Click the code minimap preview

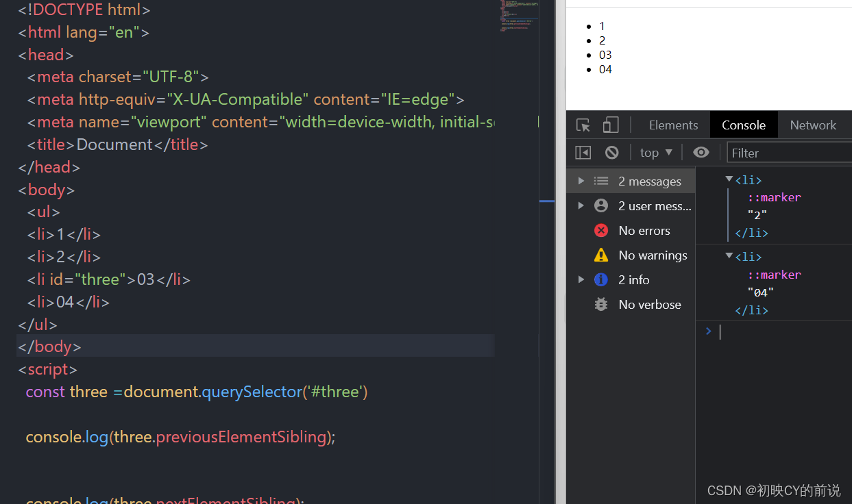click(x=519, y=17)
